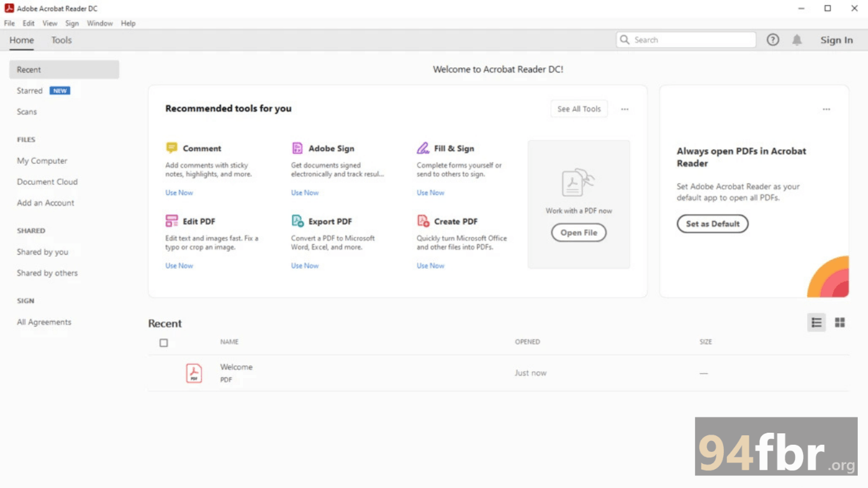Click the Welcome PDF file icon
Image resolution: width=868 pixels, height=488 pixels.
[194, 373]
